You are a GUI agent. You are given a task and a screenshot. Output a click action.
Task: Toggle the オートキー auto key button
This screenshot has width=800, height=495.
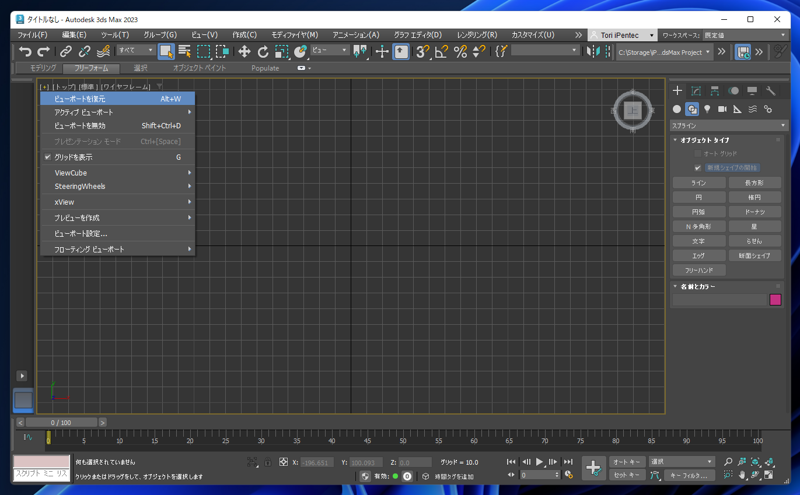(x=627, y=462)
